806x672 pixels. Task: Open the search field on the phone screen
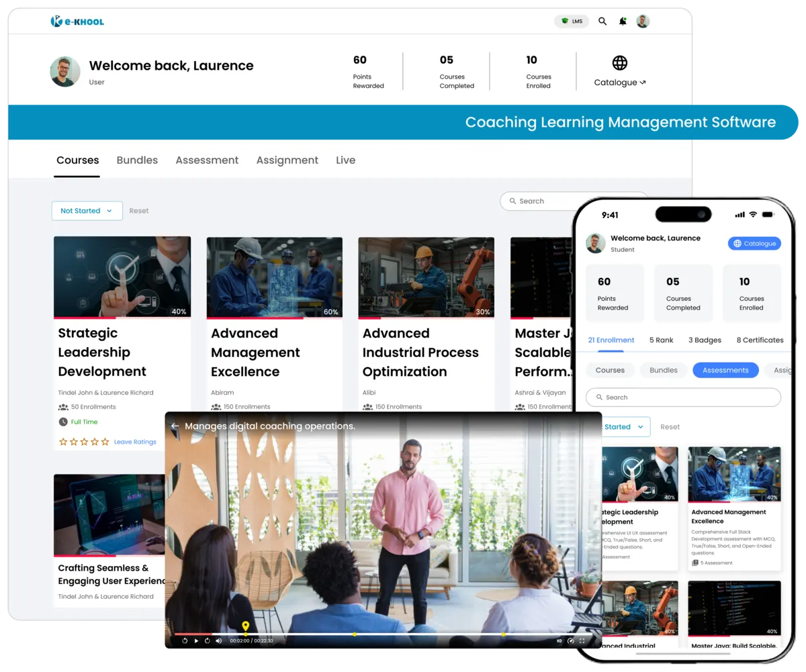(x=683, y=397)
